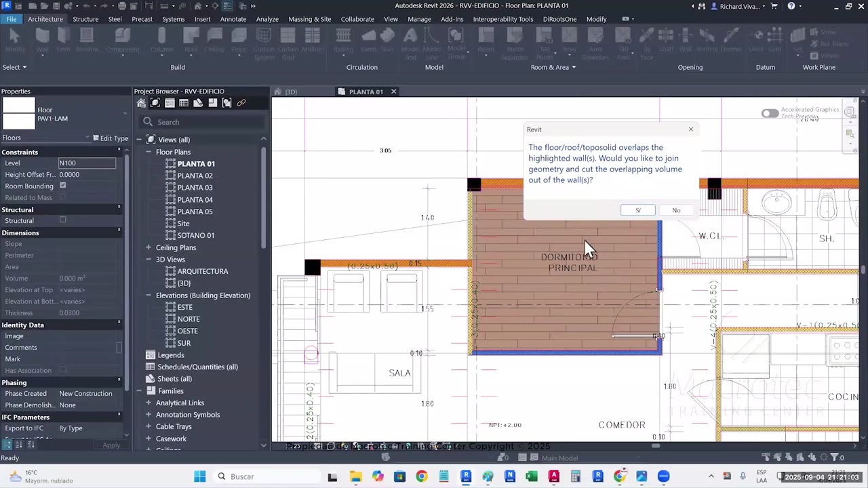Click Sí in the Revit dialog
868x488 pixels.
pos(638,210)
